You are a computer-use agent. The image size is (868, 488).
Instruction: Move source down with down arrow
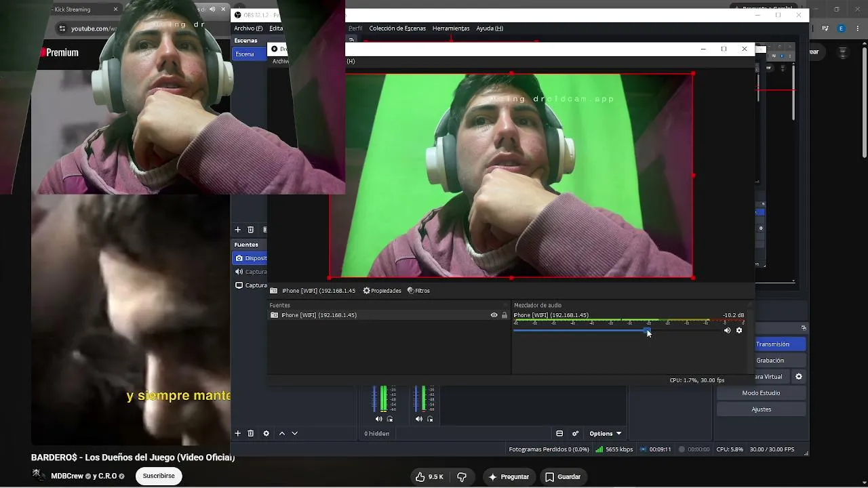294,433
